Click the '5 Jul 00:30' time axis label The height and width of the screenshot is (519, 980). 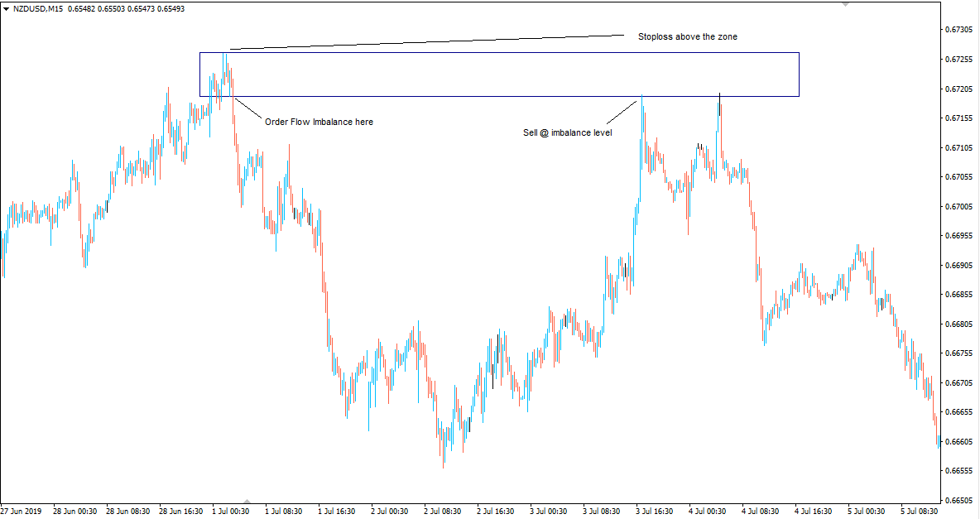pos(867,512)
